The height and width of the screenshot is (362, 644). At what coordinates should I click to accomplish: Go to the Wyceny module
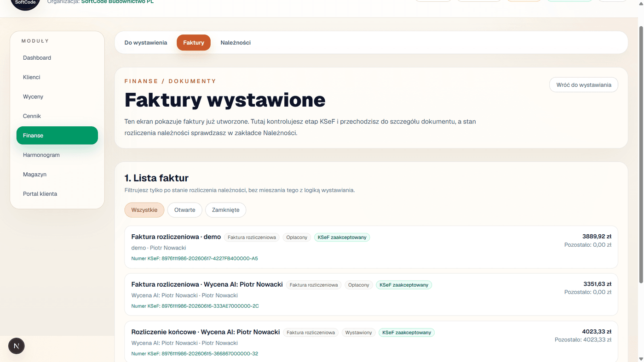[57, 96]
